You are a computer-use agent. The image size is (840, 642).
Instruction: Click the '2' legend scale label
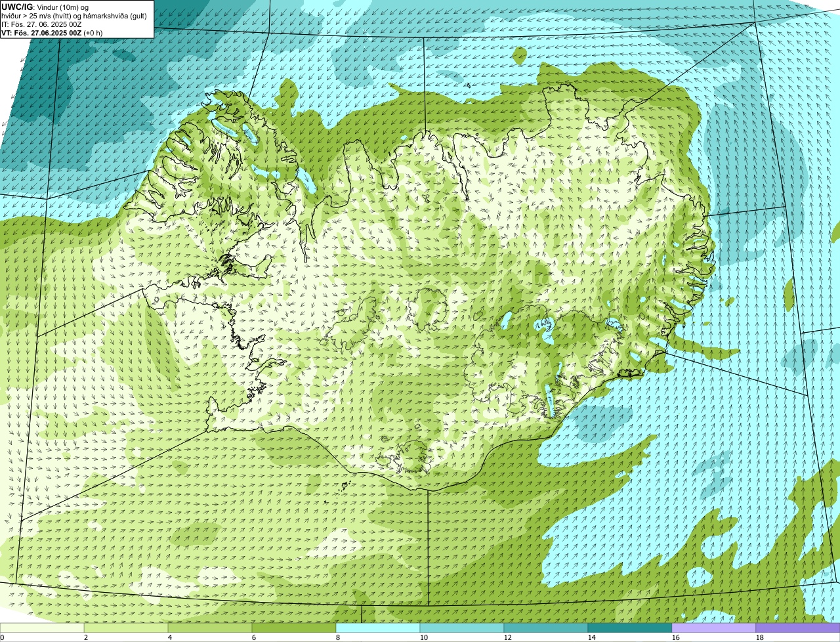click(x=86, y=637)
